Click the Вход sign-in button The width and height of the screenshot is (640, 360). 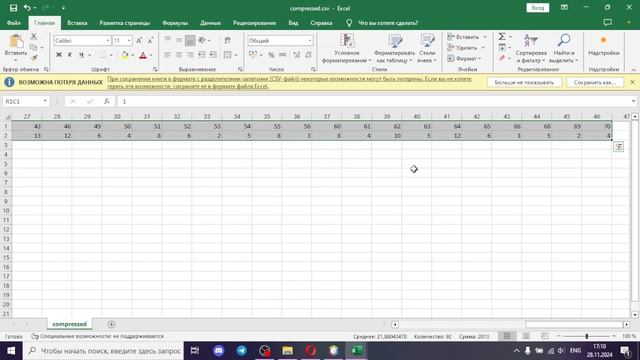click(538, 8)
